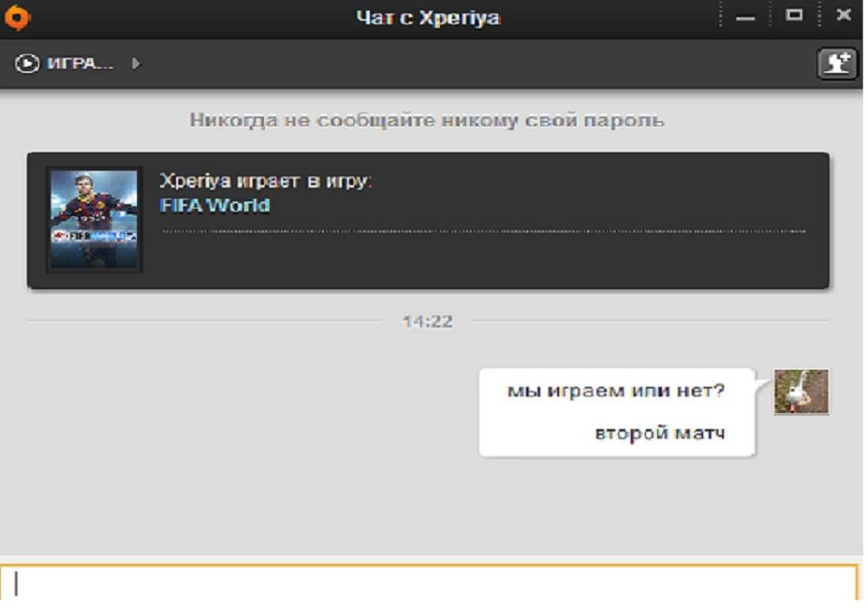The image size is (868, 608).
Task: Click the play circle icon beside ИГРА
Action: coord(28,63)
